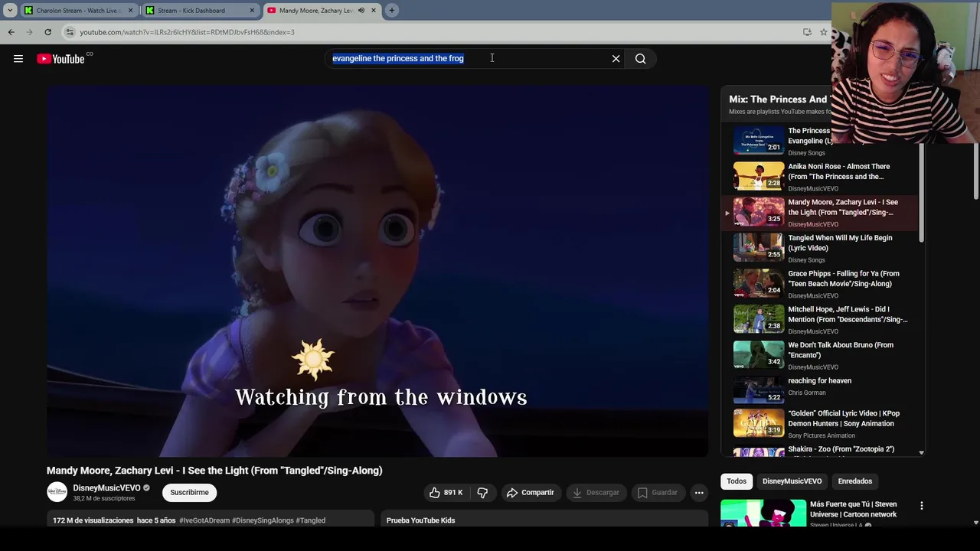The image size is (980, 551).
Task: Click the video player to pause
Action: [377, 271]
